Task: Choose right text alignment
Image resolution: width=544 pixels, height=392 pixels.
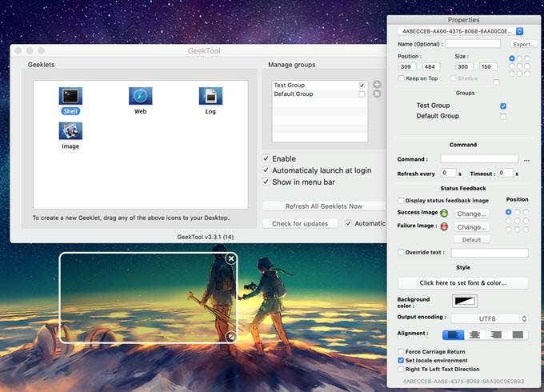Action: pyautogui.click(x=496, y=334)
